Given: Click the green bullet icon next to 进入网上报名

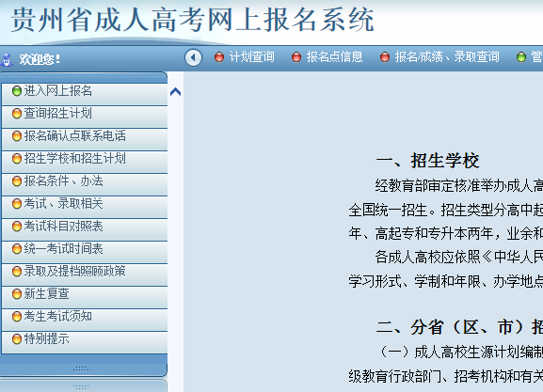Looking at the screenshot, I should [x=17, y=91].
